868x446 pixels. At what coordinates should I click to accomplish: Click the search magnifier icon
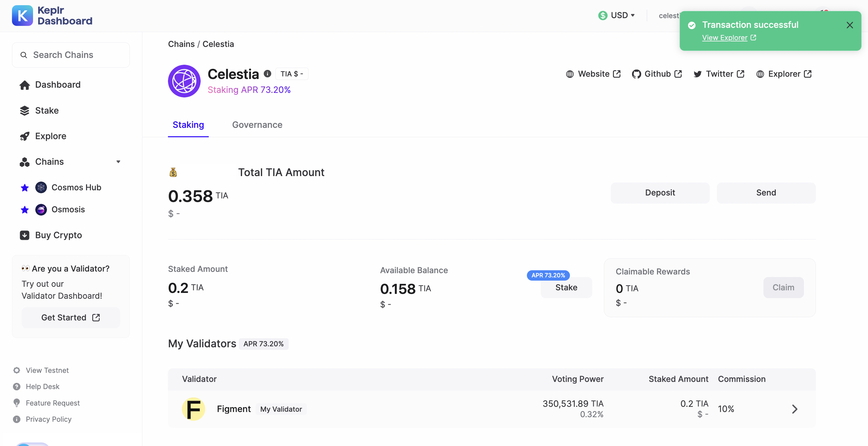[x=24, y=55]
